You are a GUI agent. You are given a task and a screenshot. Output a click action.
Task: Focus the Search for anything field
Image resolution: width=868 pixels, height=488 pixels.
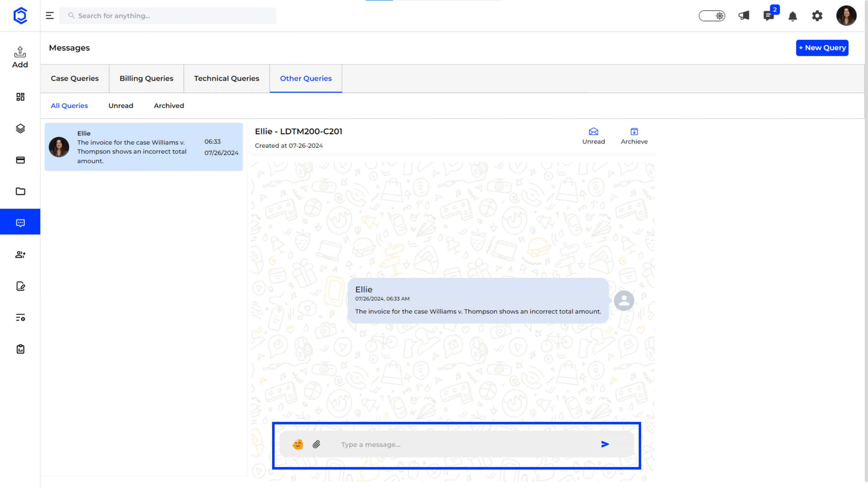(168, 16)
